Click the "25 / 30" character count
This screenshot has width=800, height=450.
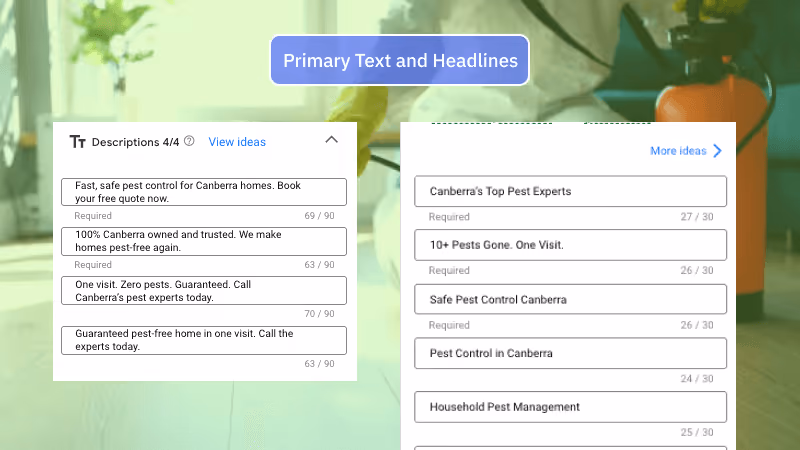click(697, 432)
